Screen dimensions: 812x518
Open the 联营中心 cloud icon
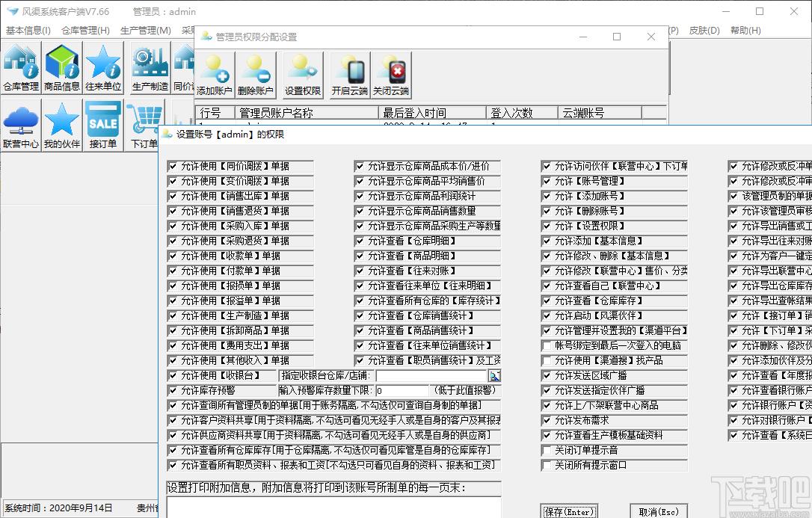coord(21,126)
